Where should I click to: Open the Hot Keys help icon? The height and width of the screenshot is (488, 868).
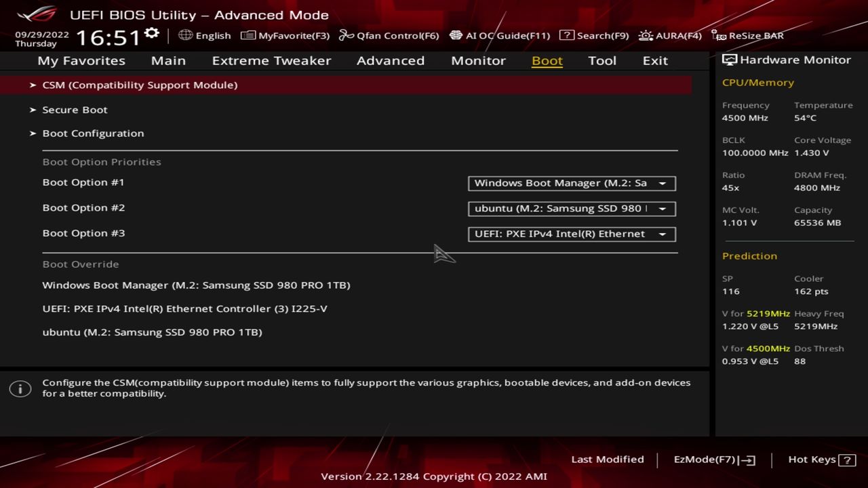click(846, 460)
